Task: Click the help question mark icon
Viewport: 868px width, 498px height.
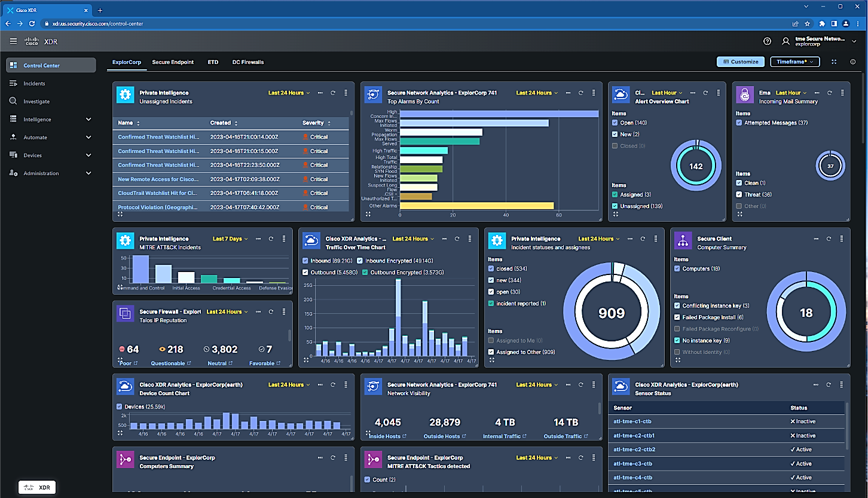Action: pos(767,41)
